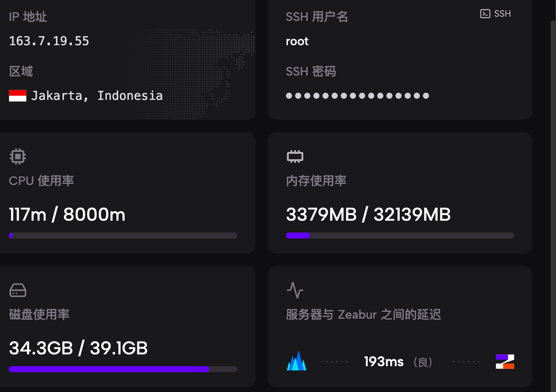Click the 34.3GB / 39.1GB disk reading
Screen dimensions: 556x392
click(x=78, y=348)
